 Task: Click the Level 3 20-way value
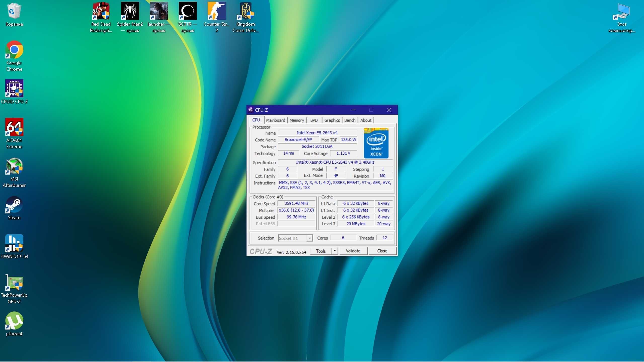click(x=384, y=224)
